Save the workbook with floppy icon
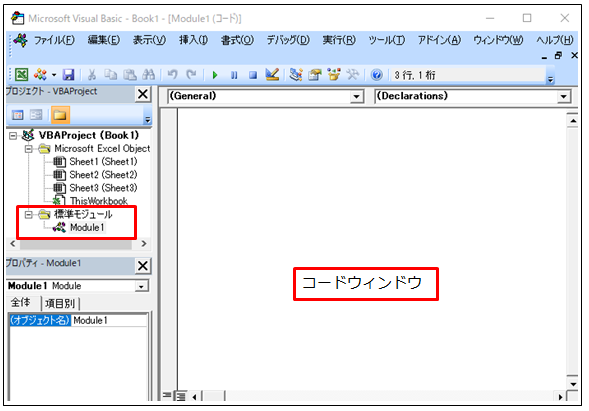Image resolution: width=589 pixels, height=411 pixels. coord(68,75)
